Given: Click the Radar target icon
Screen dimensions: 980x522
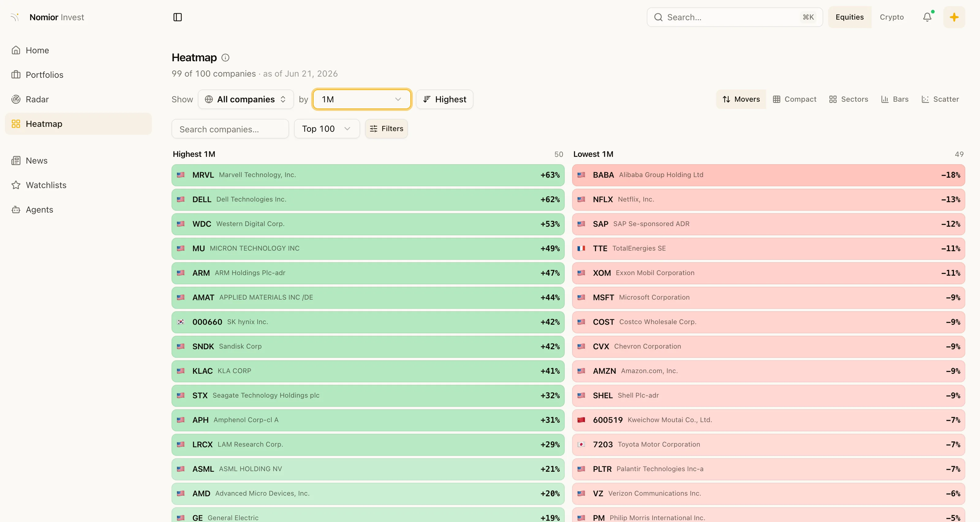Looking at the screenshot, I should (16, 99).
